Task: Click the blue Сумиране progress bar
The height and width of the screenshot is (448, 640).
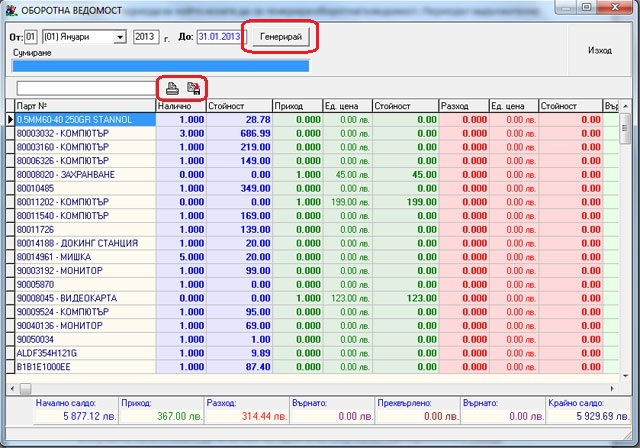Action: click(160, 66)
